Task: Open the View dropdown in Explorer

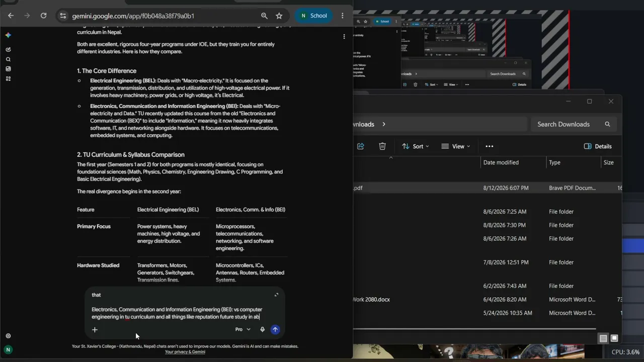Action: (x=455, y=146)
